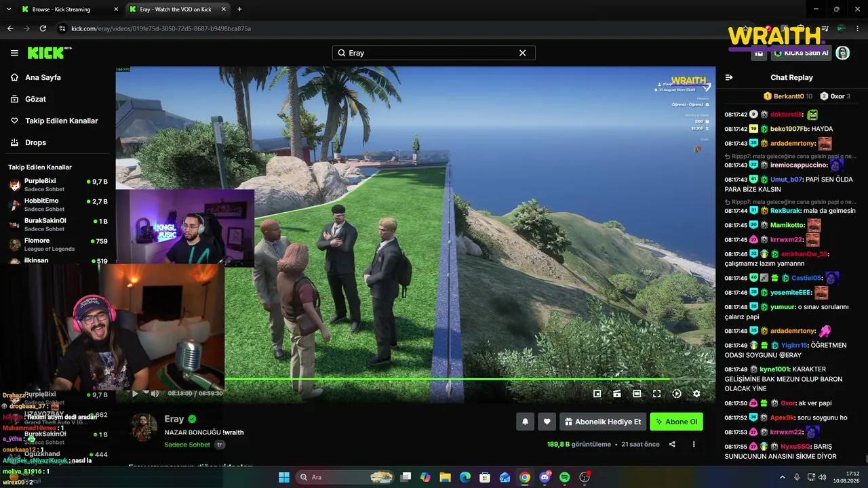Click the tr language tag
868x488 pixels.
[x=220, y=445]
